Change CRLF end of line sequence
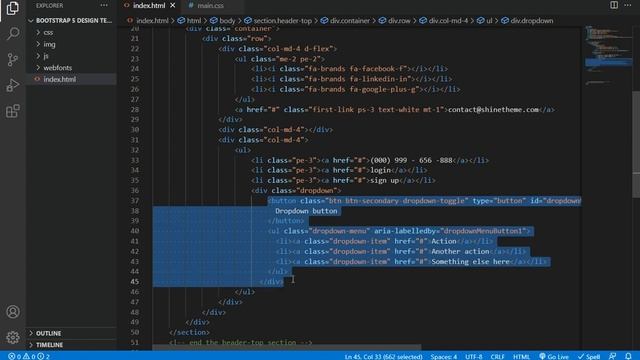This screenshot has width=640, height=360. 497,356
